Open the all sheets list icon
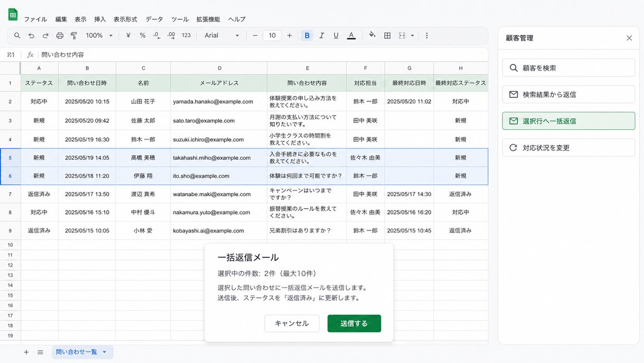 click(x=40, y=352)
